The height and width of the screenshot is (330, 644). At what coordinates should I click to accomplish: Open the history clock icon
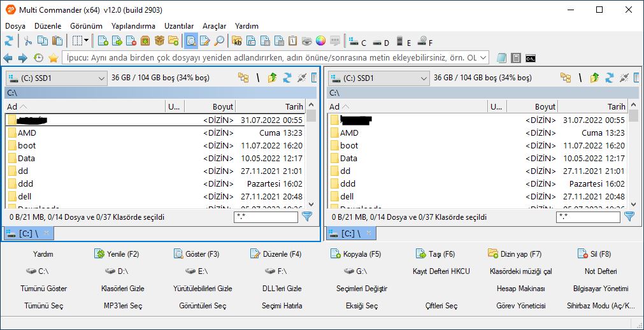pyautogui.click(x=38, y=58)
